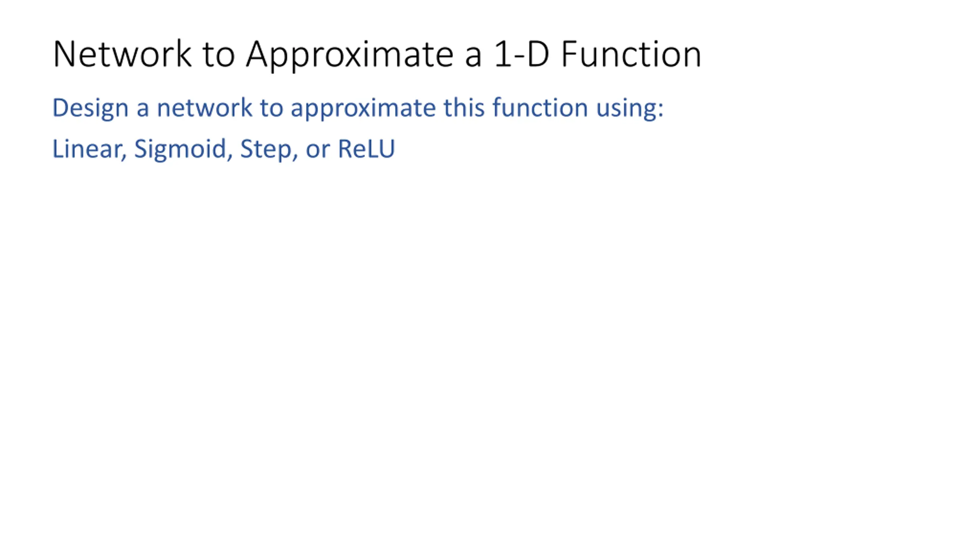Click lowercase "network" in the blue sentence
The image size is (980, 551).
[x=204, y=108]
